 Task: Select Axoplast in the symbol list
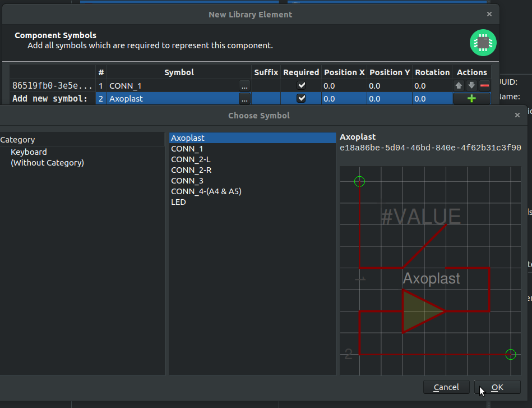coord(252,138)
